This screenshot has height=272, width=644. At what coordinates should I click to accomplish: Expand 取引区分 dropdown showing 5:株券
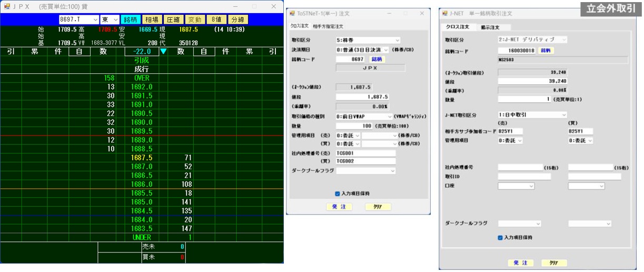(368, 40)
